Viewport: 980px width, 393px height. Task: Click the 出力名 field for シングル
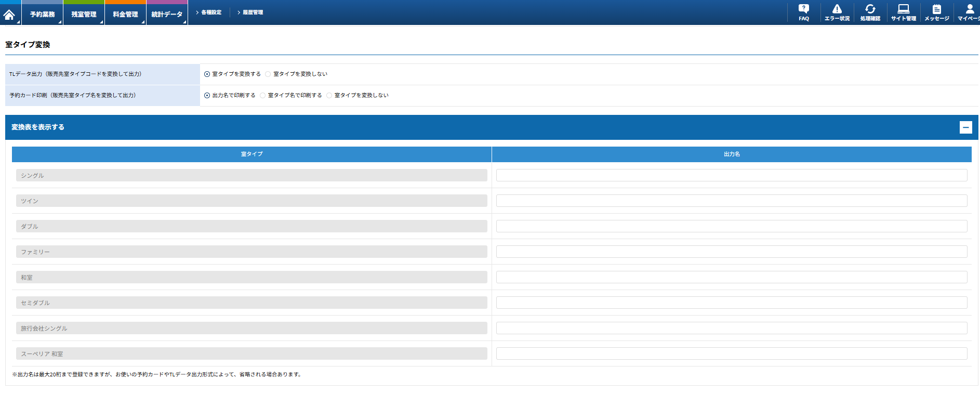pos(731,175)
